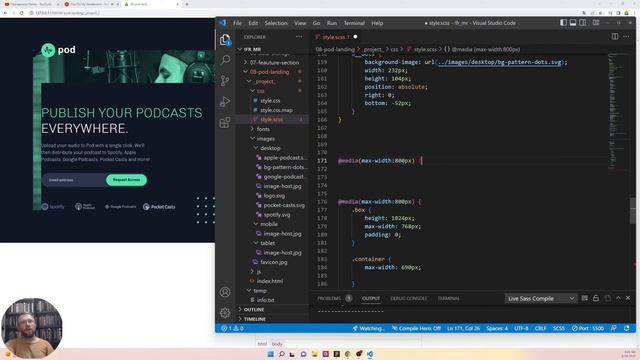Select the style.scss editor tab
Screen dimensions: 640x360
tap(336, 37)
